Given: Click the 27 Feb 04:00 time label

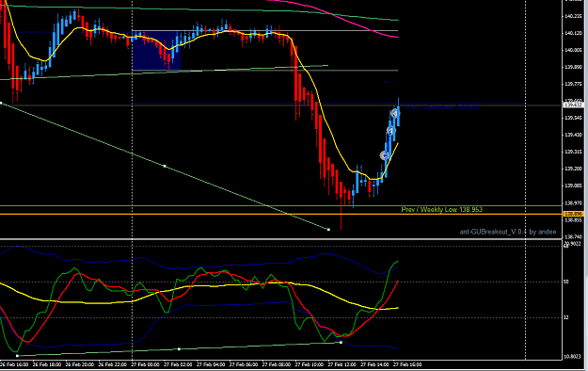Looking at the screenshot, I should point(211,364).
